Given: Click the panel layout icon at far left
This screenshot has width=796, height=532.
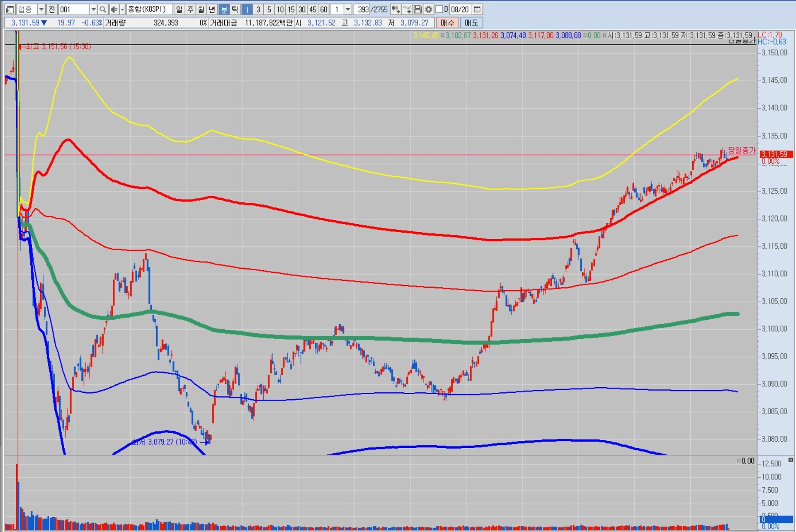Looking at the screenshot, I should 10,9.
